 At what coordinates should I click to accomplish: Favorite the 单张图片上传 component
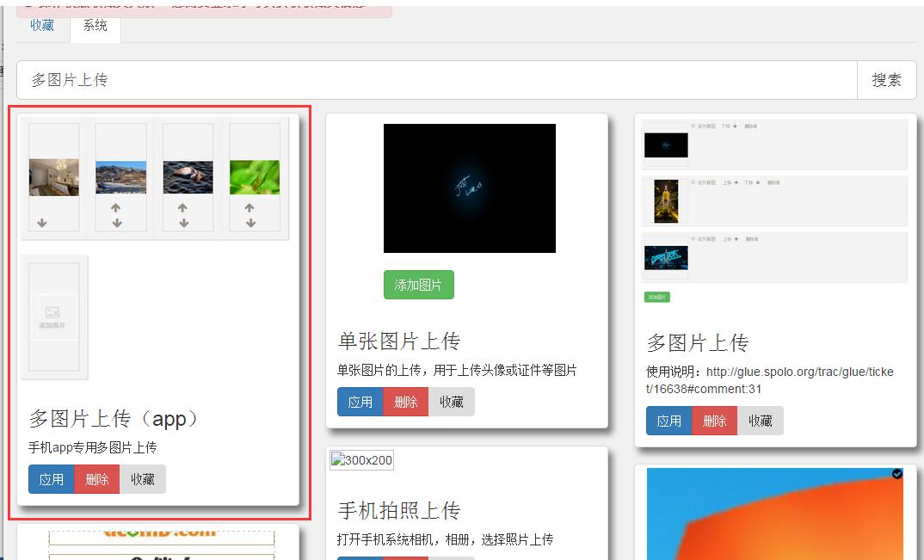(x=452, y=402)
